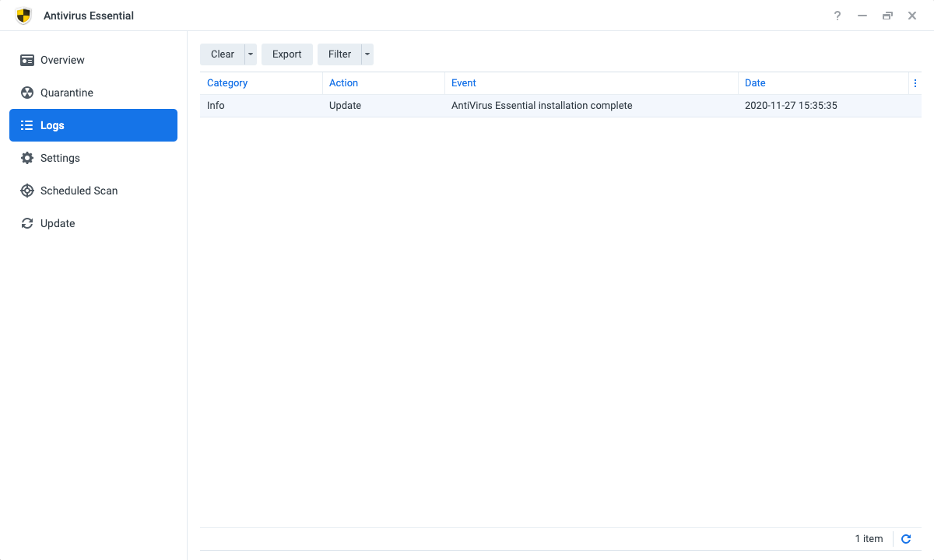The width and height of the screenshot is (934, 560).
Task: Open the help question mark
Action: (x=837, y=16)
